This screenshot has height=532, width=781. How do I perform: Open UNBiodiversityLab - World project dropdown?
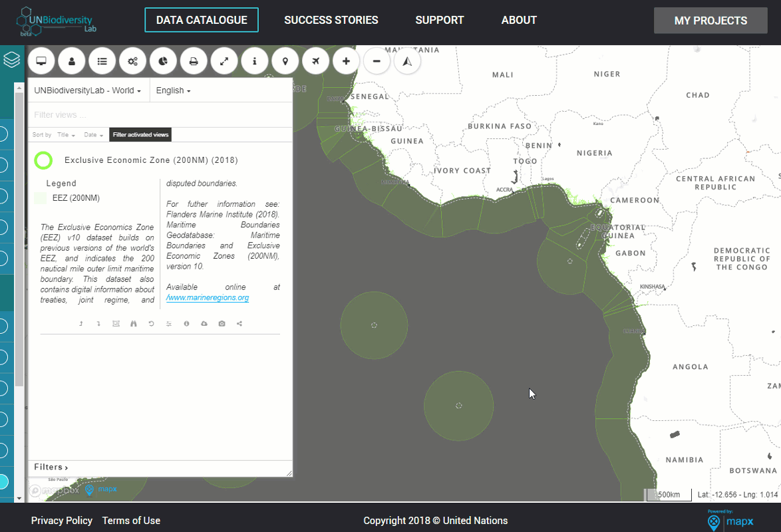pyautogui.click(x=88, y=90)
